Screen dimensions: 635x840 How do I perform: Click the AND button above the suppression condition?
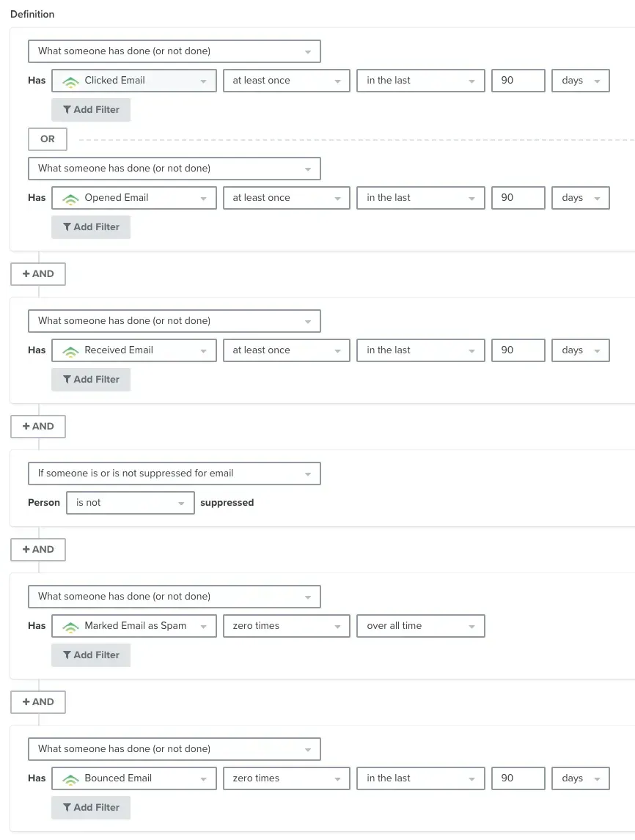point(38,426)
